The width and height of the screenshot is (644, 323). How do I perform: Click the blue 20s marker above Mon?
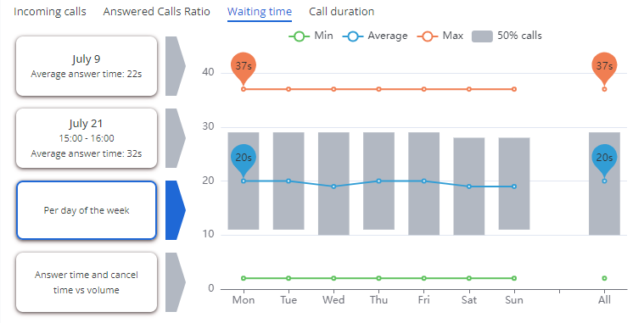point(244,159)
